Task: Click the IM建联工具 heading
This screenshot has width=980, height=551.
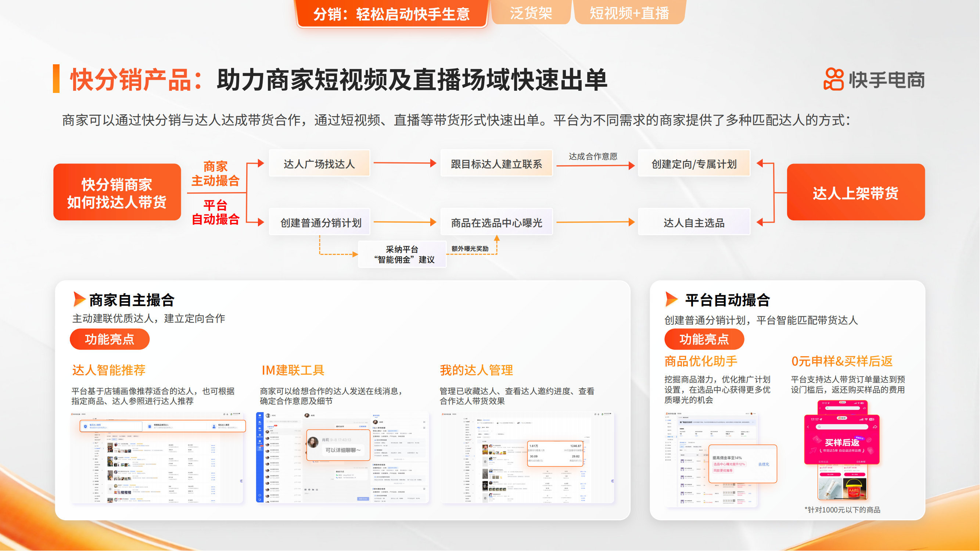Action: (293, 370)
